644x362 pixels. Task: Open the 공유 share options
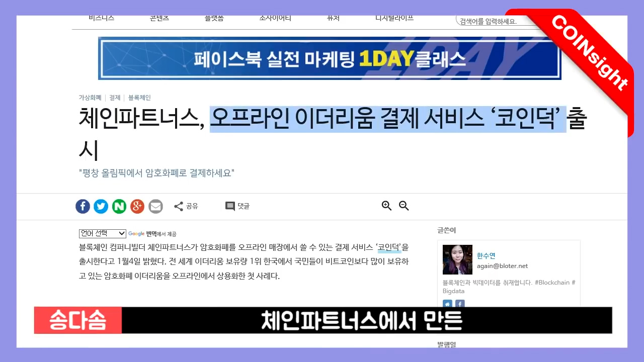pyautogui.click(x=186, y=206)
